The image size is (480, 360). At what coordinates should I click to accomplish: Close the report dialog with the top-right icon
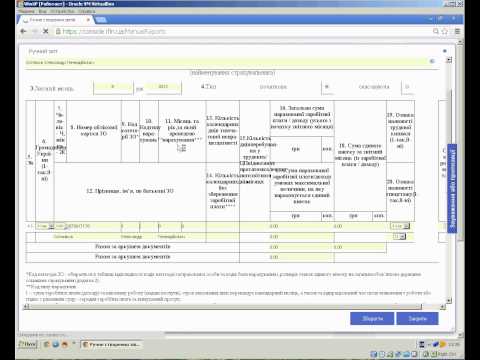point(445,51)
